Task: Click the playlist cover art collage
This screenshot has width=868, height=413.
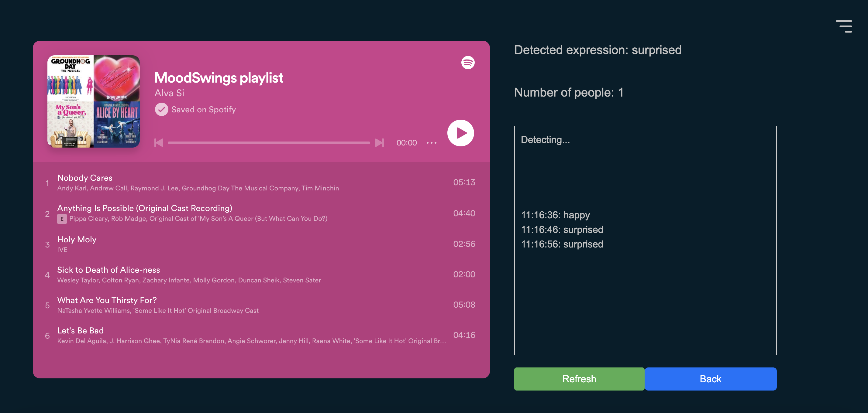Action: [x=93, y=101]
